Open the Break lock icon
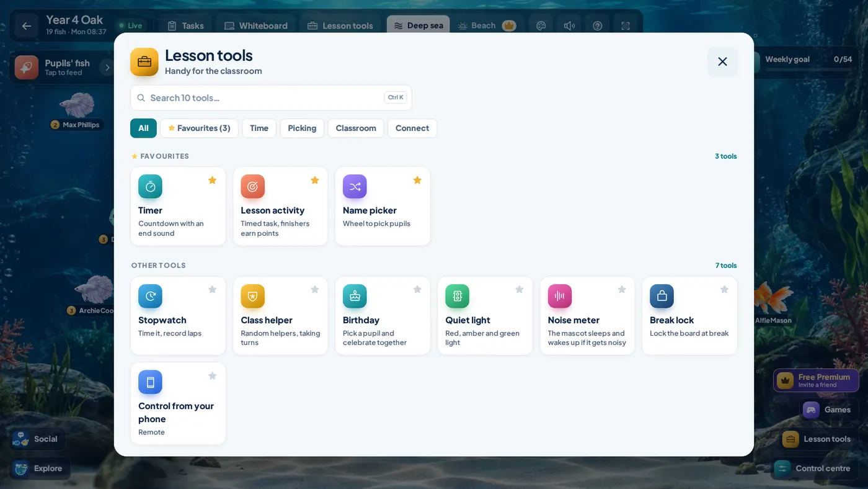 [662, 296]
